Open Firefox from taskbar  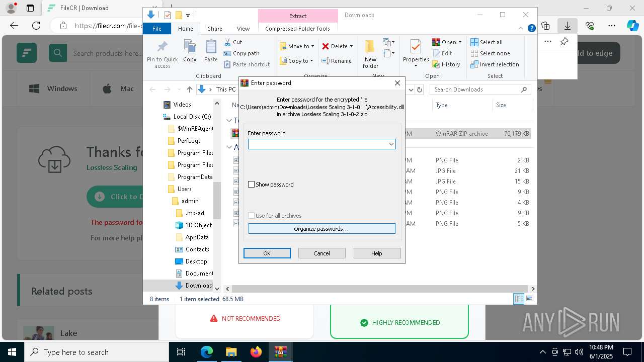pos(256,352)
